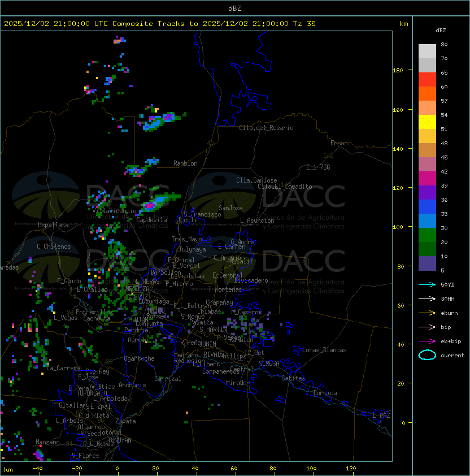Select the red 60-65 dBZ swatch
Image resolution: width=470 pixels, height=476 pixels.
tap(427, 80)
